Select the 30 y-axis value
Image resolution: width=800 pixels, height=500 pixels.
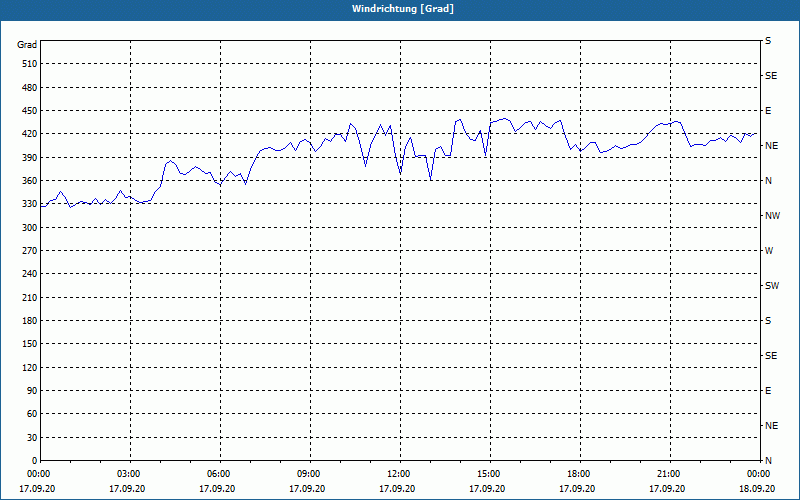pos(32,437)
